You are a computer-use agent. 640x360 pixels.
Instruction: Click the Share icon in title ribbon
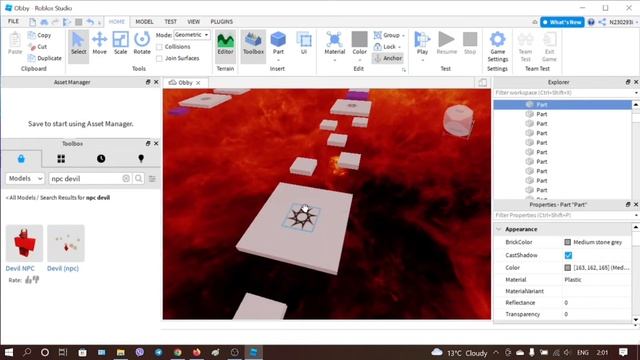click(602, 22)
